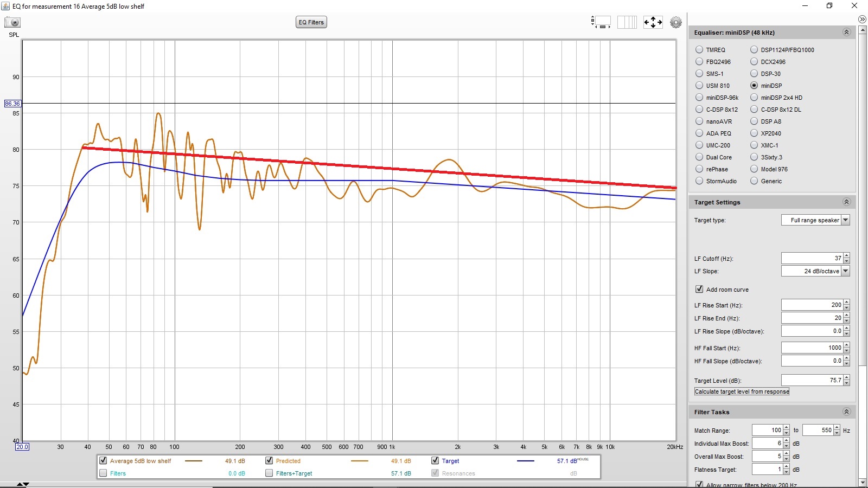The height and width of the screenshot is (488, 868).
Task: Toggle Target trace visibility
Action: tap(435, 460)
